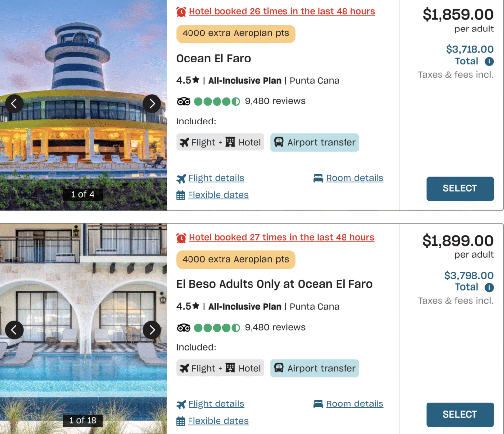504x434 pixels.
Task: Click the info icon beside $3,798.00 Total
Action: (489, 287)
